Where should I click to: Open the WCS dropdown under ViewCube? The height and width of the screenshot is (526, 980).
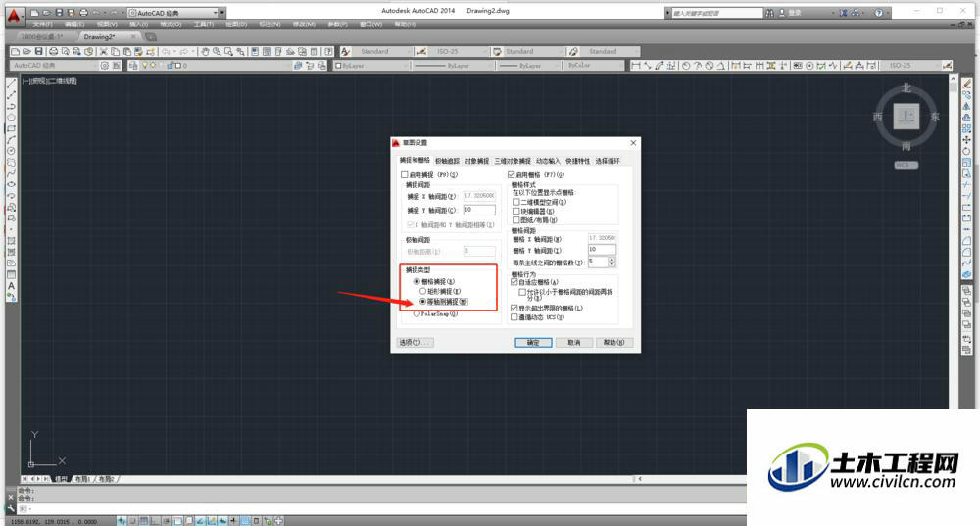coord(906,165)
